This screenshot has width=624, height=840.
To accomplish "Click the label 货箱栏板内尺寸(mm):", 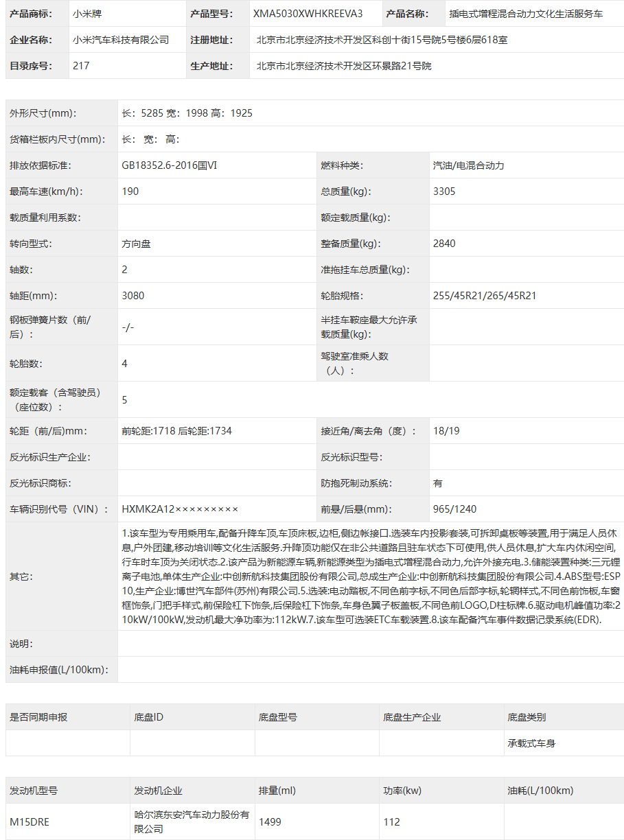I will [58, 139].
